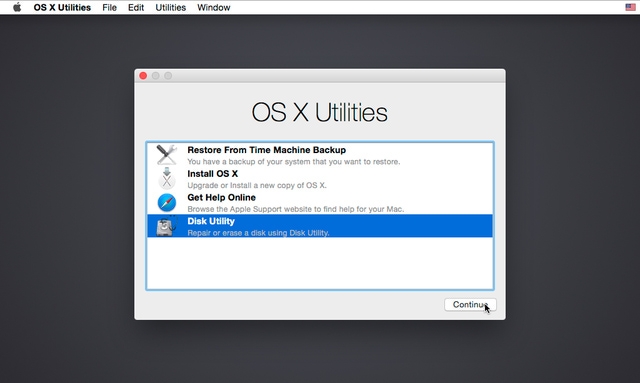Click the Safari compass icon
The height and width of the screenshot is (383, 640).
pos(167,203)
